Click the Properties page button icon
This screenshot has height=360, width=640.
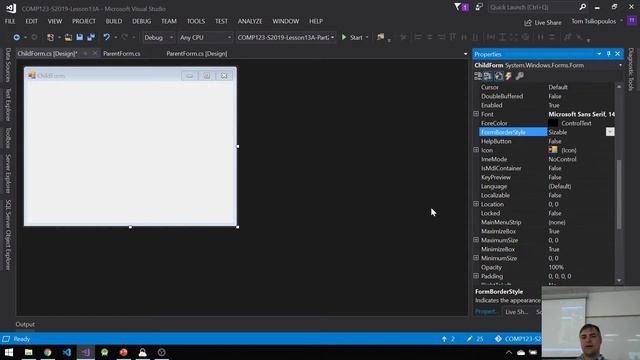[x=498, y=76]
